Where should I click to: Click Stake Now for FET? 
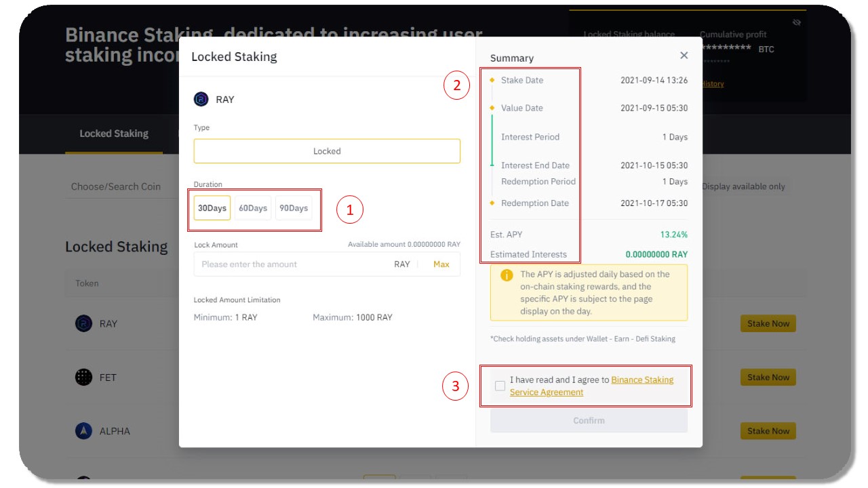tap(768, 377)
